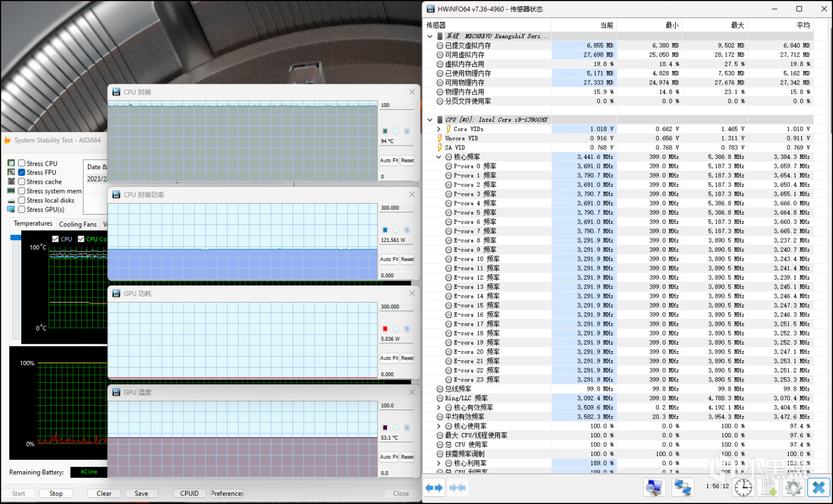Click Auto Fit in CPU 封装 graph
Screen dimensions: 833x504
[x=389, y=161]
